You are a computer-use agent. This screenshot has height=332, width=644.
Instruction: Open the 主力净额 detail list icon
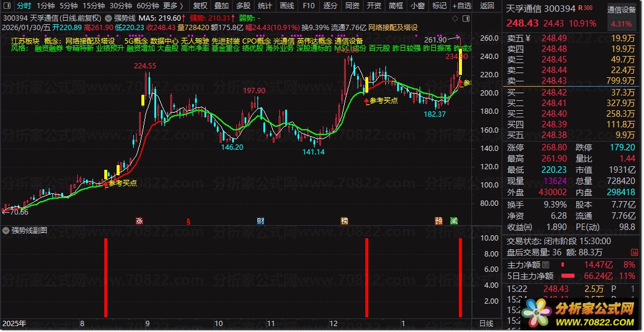pos(546,265)
